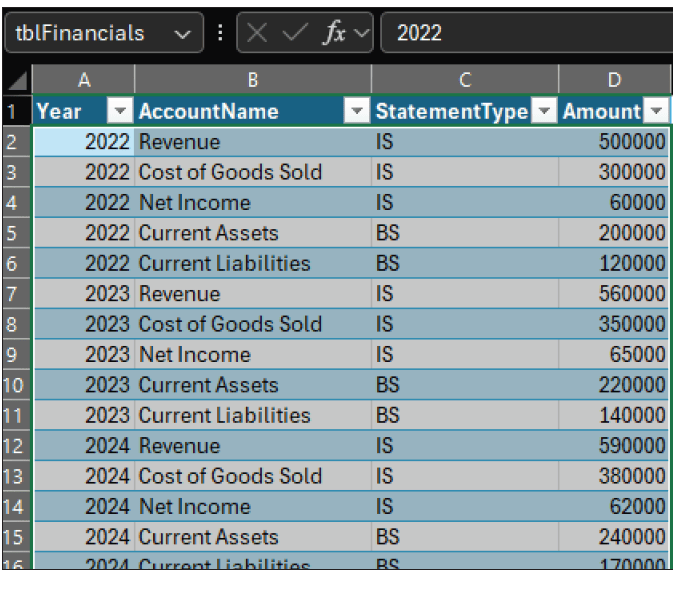Image resolution: width=673 pixels, height=591 pixels.
Task: Open the Amount column filter dropdown
Action: (656, 111)
